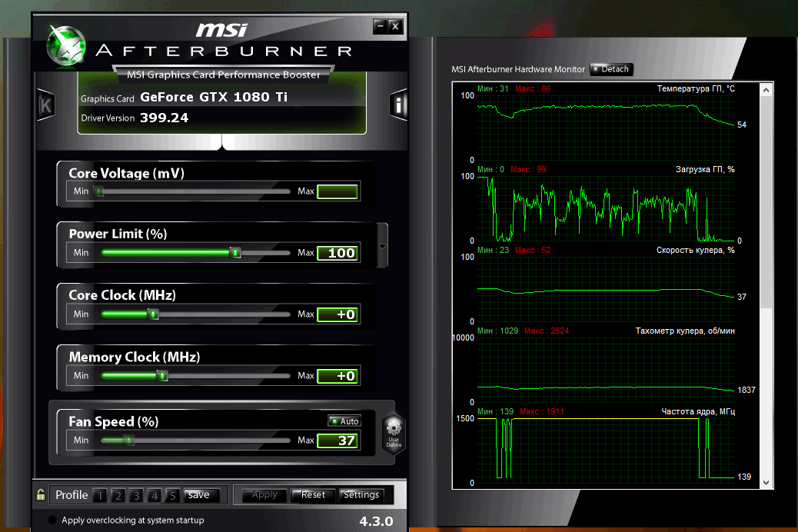Click the Core Clock value field
Screen dimensions: 798x532
click(338, 314)
